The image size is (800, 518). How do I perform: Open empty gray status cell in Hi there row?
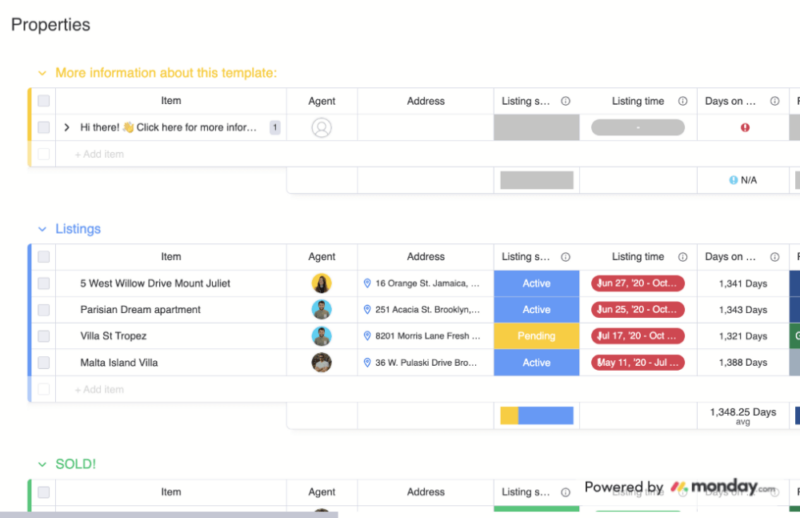pos(536,128)
